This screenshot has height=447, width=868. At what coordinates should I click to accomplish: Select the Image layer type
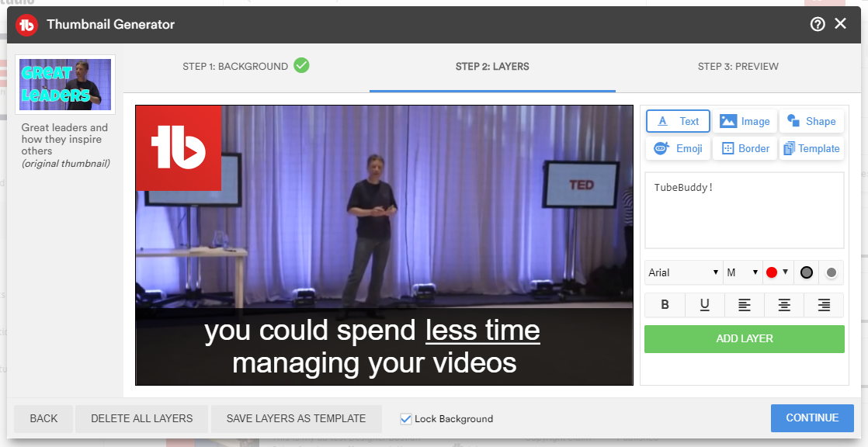(745, 121)
